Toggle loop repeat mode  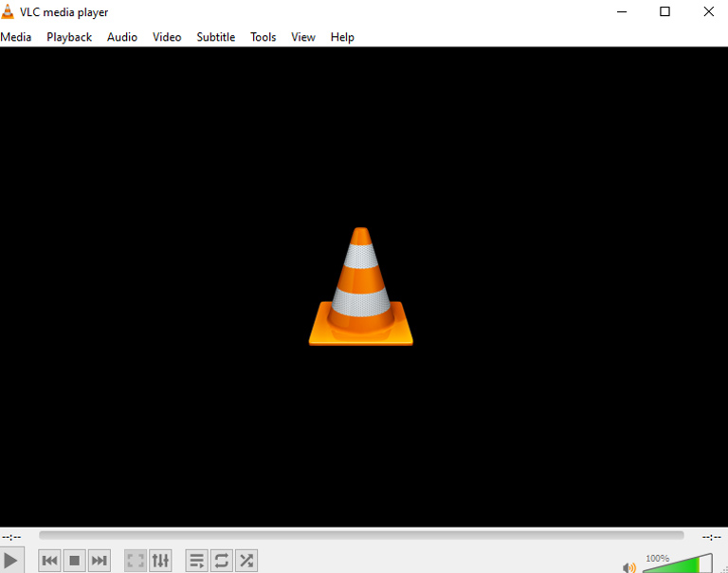222,561
